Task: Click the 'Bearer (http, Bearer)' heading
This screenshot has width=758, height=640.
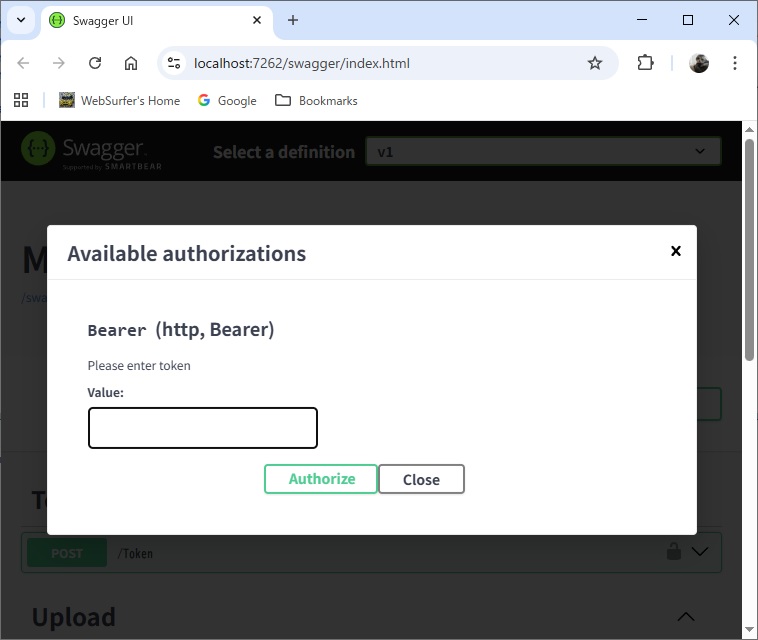Action: point(181,330)
